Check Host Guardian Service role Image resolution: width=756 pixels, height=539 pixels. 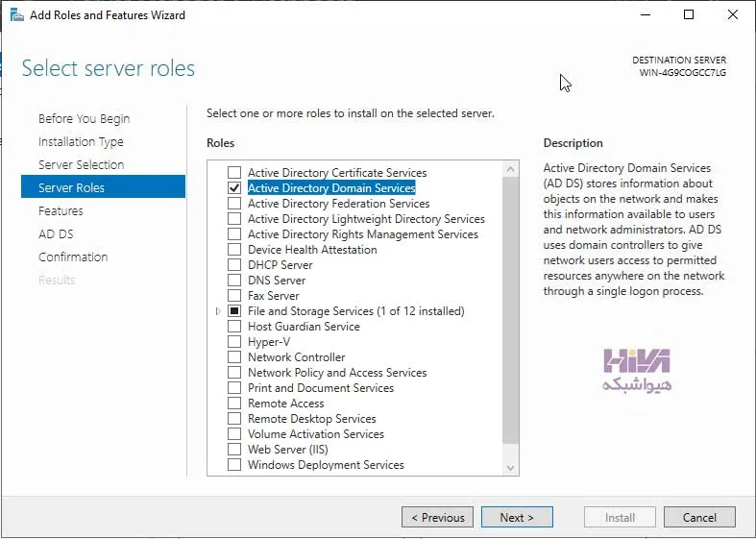234,327
